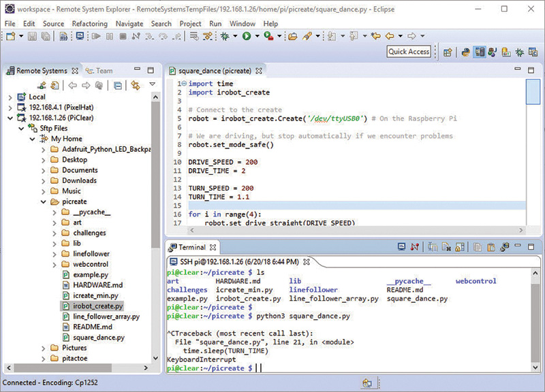Click the Resume debug icon

96,36
